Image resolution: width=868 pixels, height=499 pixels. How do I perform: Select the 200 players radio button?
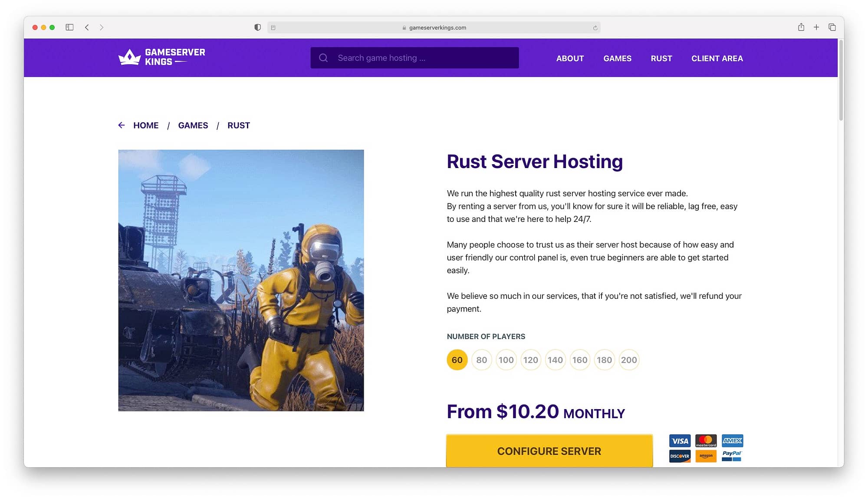(x=628, y=359)
